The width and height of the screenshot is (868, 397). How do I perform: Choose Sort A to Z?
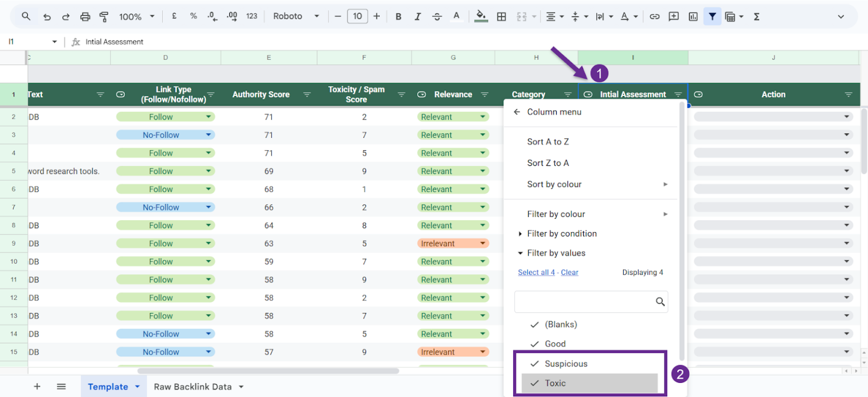coord(548,142)
